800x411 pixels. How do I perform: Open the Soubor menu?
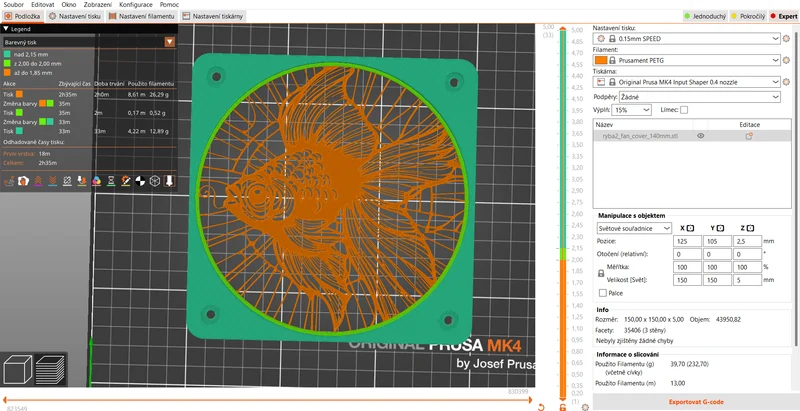[x=13, y=5]
